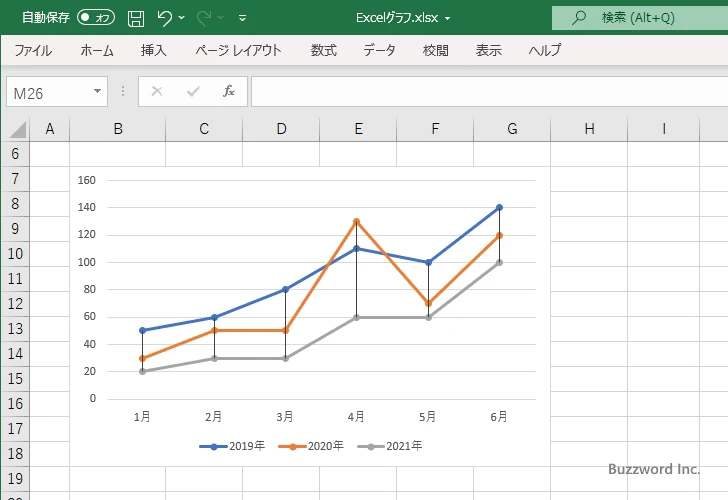Click the search magnifier icon
This screenshot has height=500, width=728.
tap(579, 18)
